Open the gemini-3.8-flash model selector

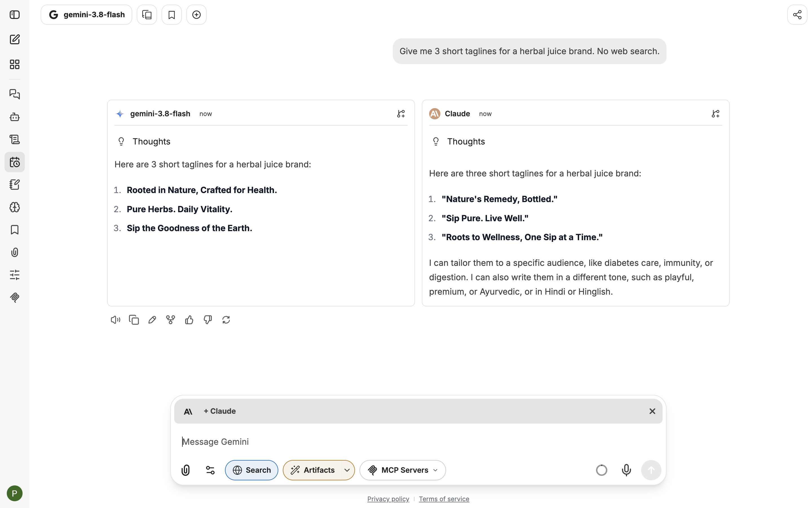click(87, 15)
